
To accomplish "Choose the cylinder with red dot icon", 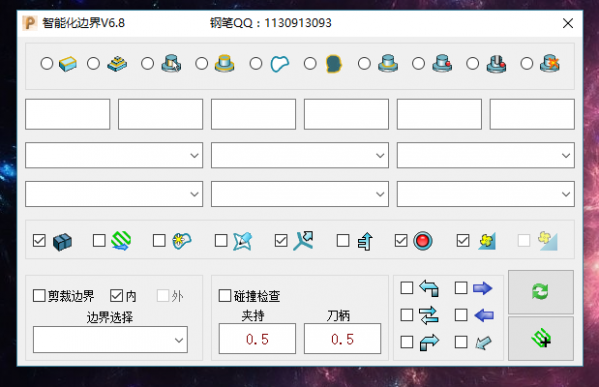I will (x=442, y=63).
